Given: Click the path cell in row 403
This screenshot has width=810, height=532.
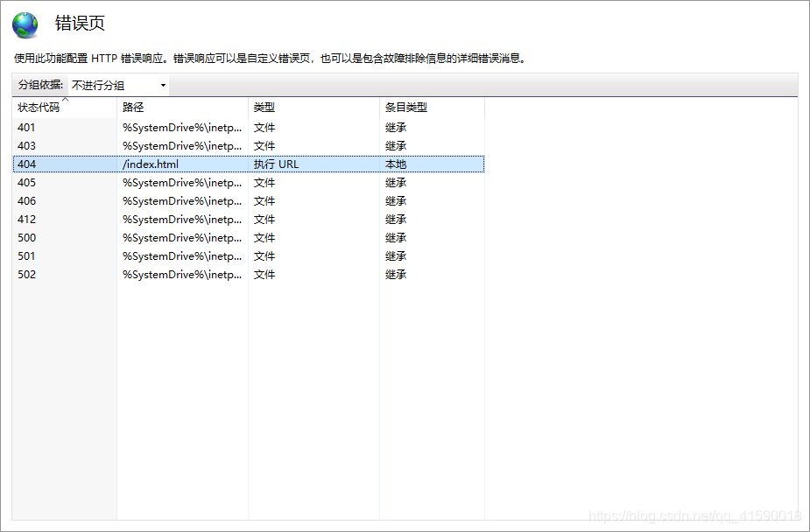Looking at the screenshot, I should pyautogui.click(x=182, y=146).
